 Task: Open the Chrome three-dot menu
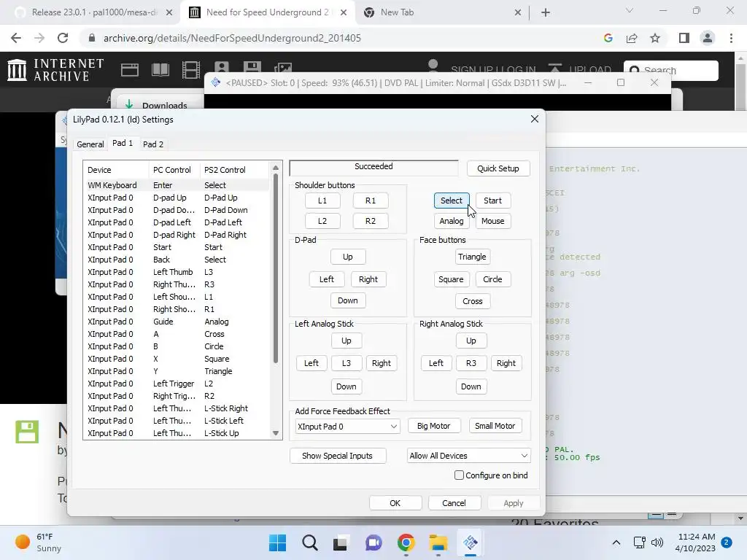[731, 38]
